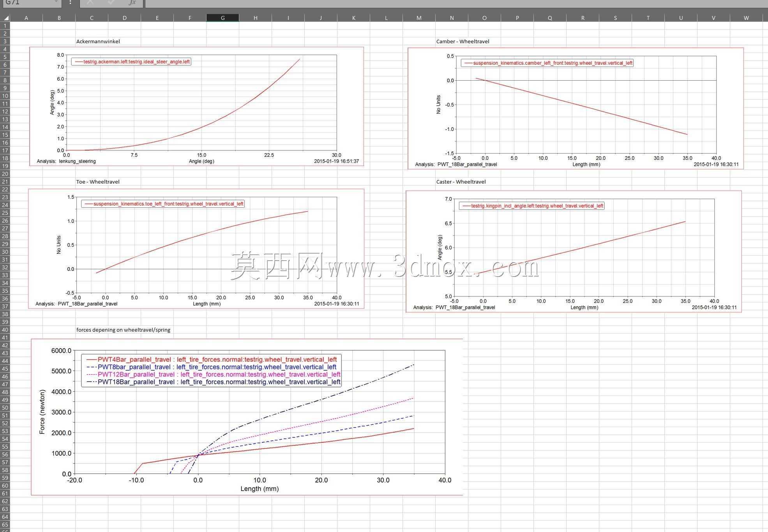Select row 20 header

pyautogui.click(x=5, y=174)
